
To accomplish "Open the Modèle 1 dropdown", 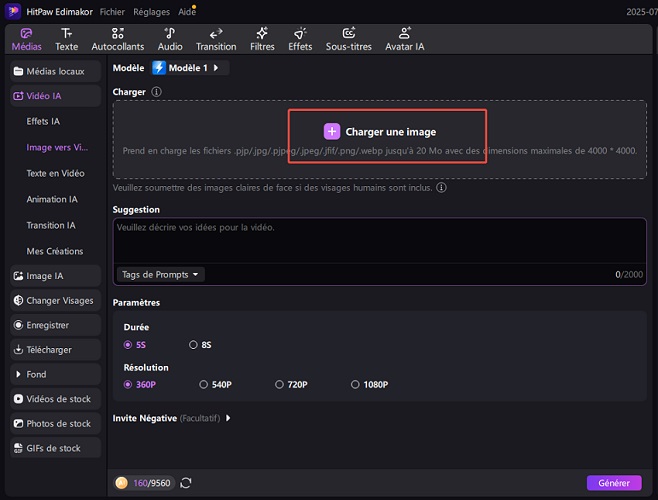I will [x=189, y=68].
